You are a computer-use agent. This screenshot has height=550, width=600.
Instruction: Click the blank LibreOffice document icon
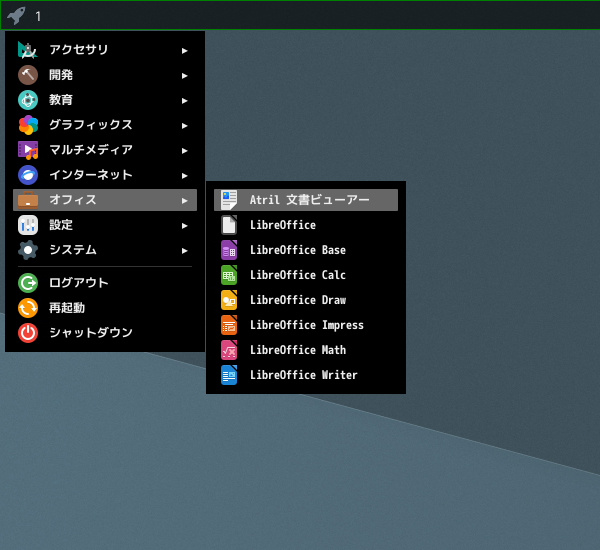pos(229,225)
